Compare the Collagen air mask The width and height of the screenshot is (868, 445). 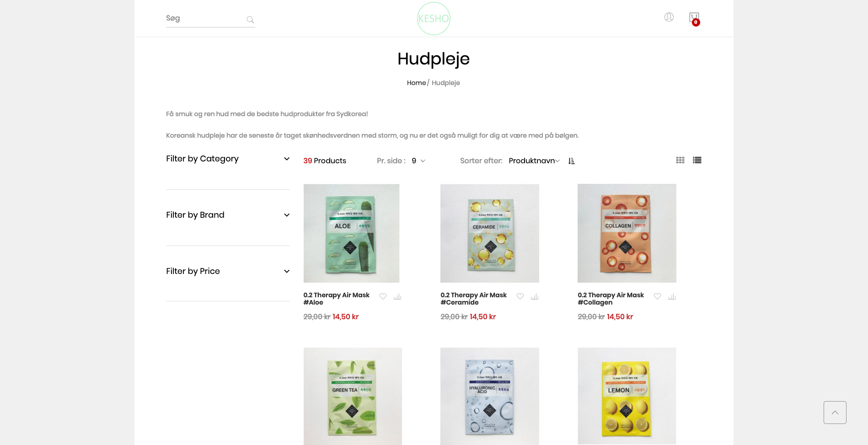pos(672,296)
